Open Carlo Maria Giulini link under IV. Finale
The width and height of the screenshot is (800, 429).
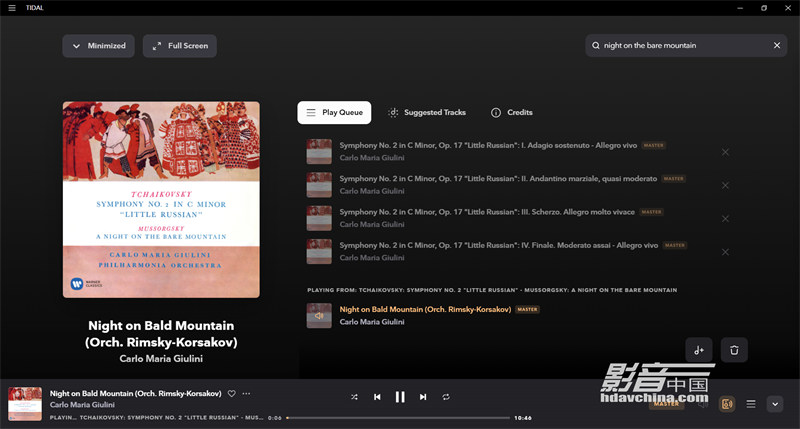tap(372, 258)
